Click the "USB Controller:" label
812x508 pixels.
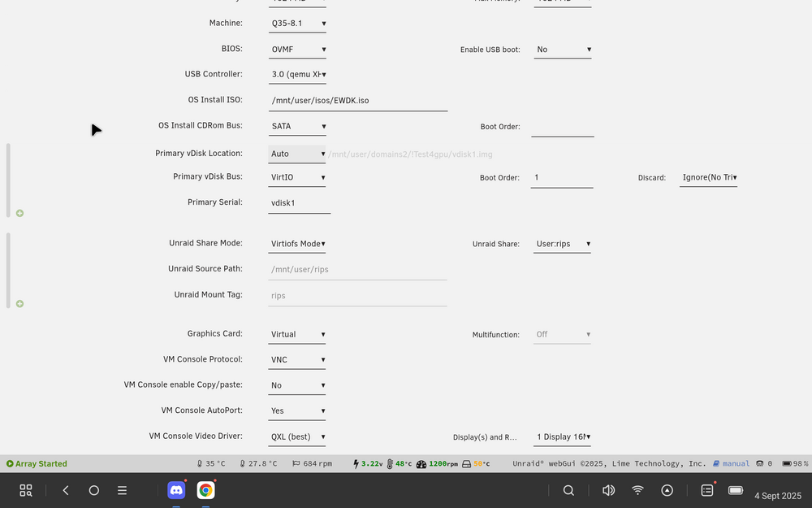coord(214,74)
